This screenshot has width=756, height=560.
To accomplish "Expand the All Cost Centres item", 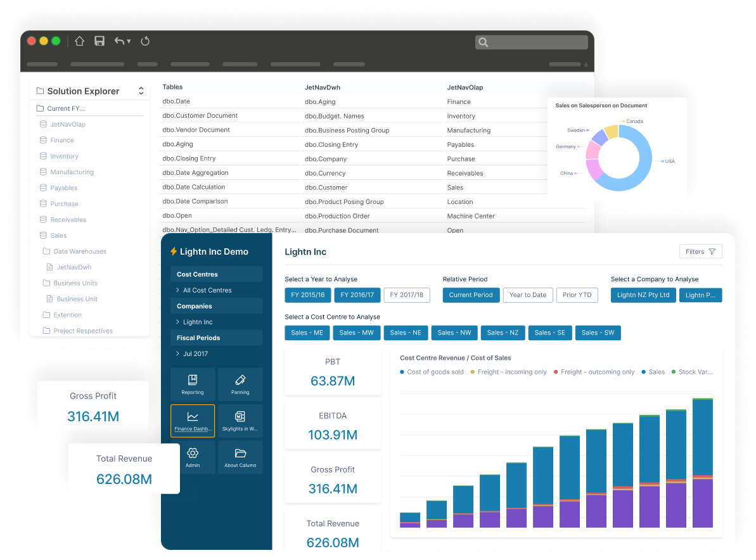I will tap(207, 290).
